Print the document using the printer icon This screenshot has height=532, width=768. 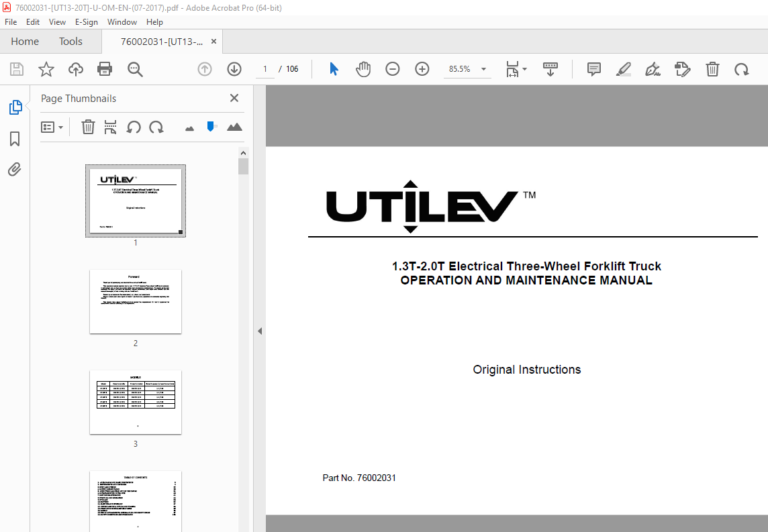(105, 69)
